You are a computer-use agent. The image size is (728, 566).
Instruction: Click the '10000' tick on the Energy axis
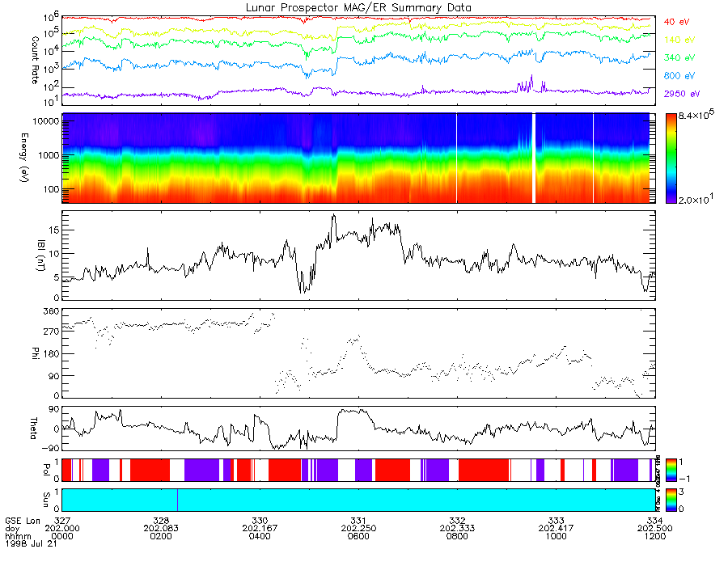46,121
